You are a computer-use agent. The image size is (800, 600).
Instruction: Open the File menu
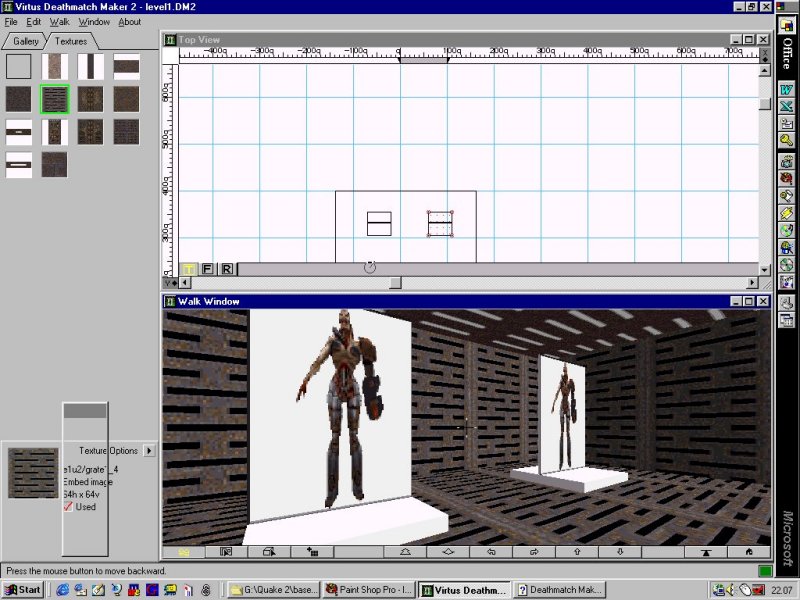pyautogui.click(x=11, y=22)
